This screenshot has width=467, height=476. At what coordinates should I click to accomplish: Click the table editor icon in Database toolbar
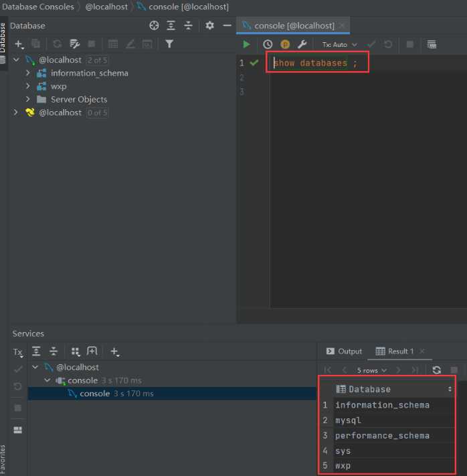tap(113, 44)
